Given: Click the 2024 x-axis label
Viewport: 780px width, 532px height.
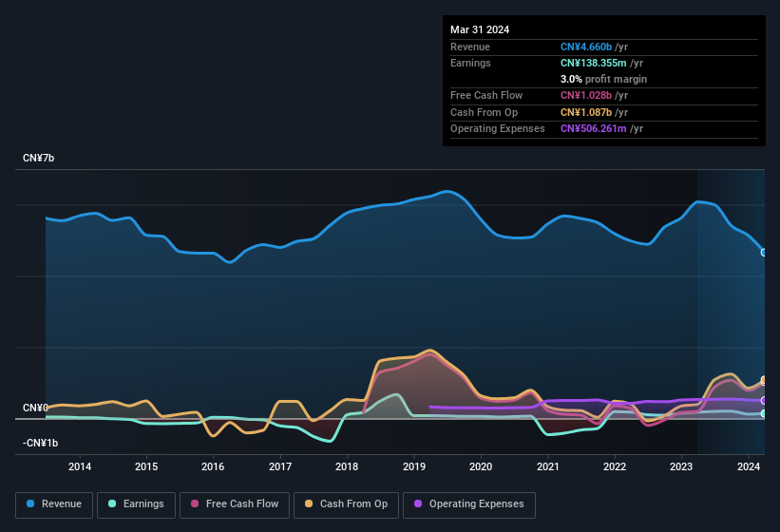Looking at the screenshot, I should (749, 466).
